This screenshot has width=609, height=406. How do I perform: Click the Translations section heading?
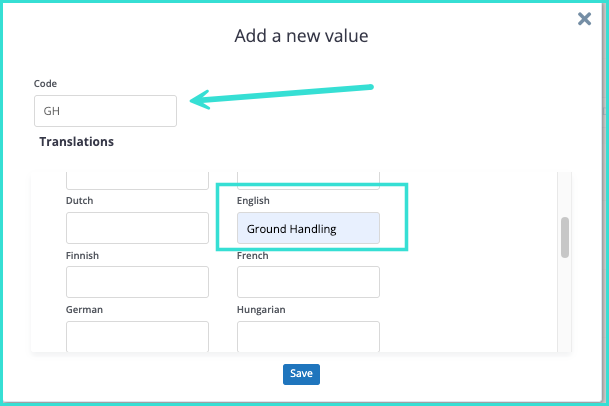[x=76, y=142]
